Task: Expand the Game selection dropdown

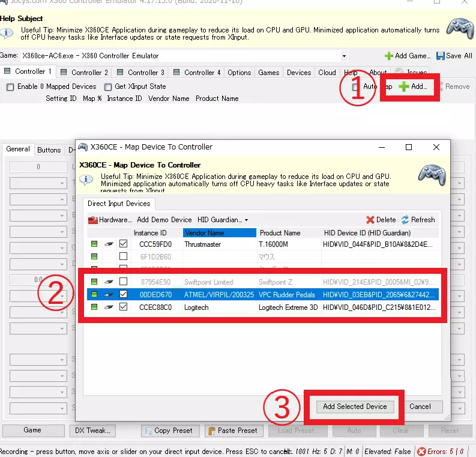Action: click(x=344, y=56)
